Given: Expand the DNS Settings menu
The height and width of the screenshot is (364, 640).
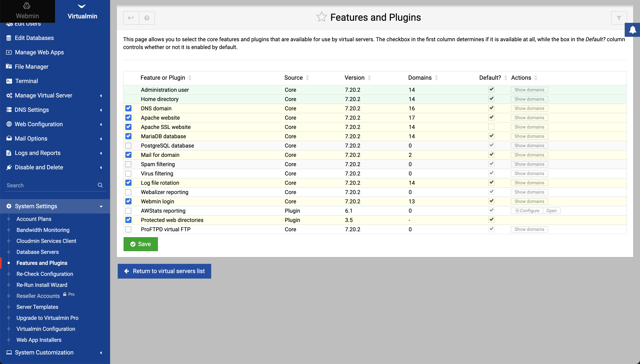Looking at the screenshot, I should (32, 110).
